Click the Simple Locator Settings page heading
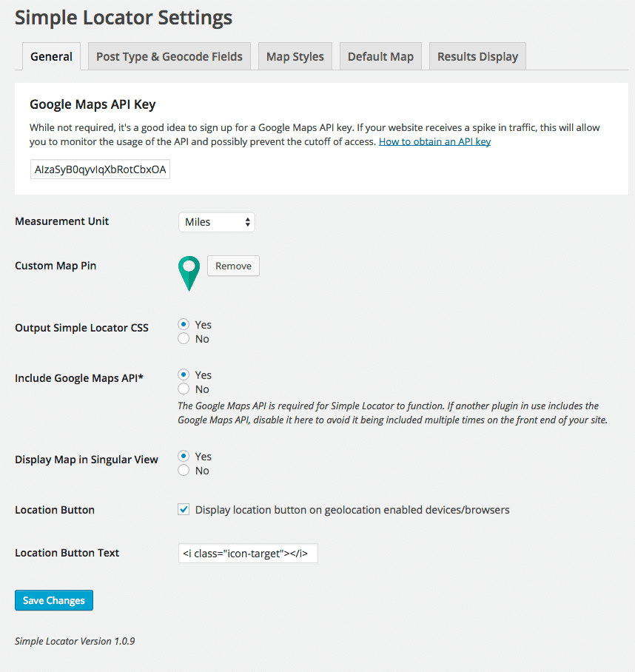Image resolution: width=635 pixels, height=672 pixels. click(124, 18)
